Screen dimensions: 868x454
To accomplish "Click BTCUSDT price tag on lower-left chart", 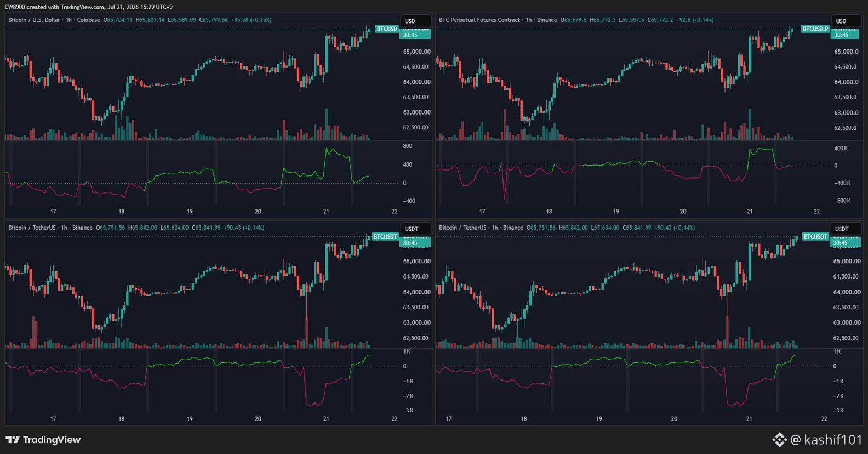I will 385,236.
